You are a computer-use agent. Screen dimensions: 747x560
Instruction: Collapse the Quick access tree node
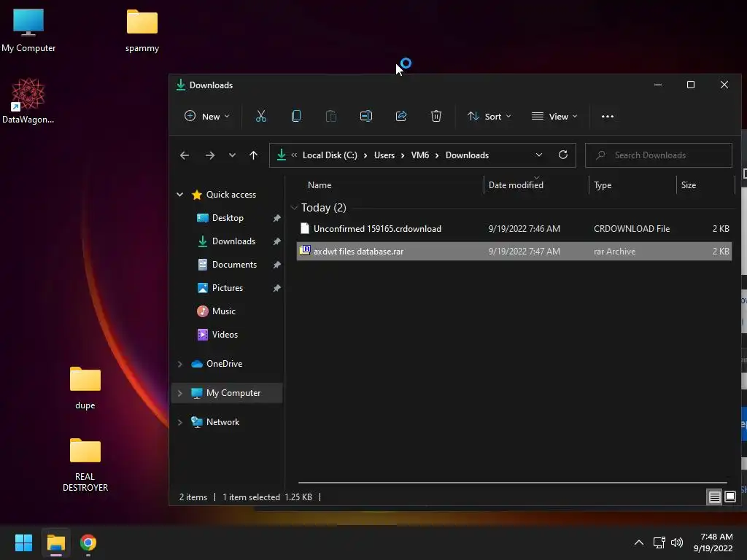[x=179, y=194]
